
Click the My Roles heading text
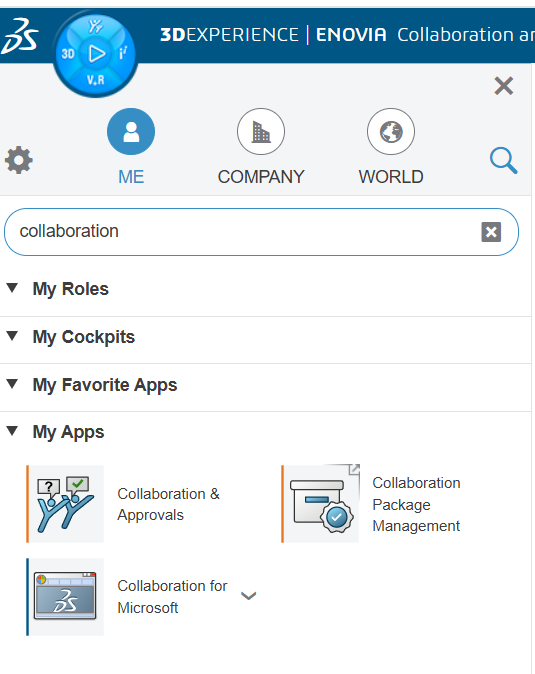[x=71, y=289]
